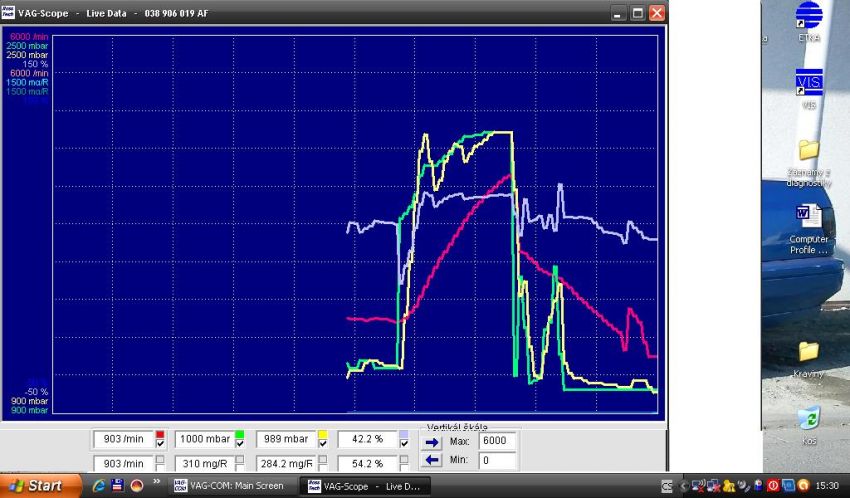Uncheck the red 903 /min trace checkbox

click(x=159, y=444)
